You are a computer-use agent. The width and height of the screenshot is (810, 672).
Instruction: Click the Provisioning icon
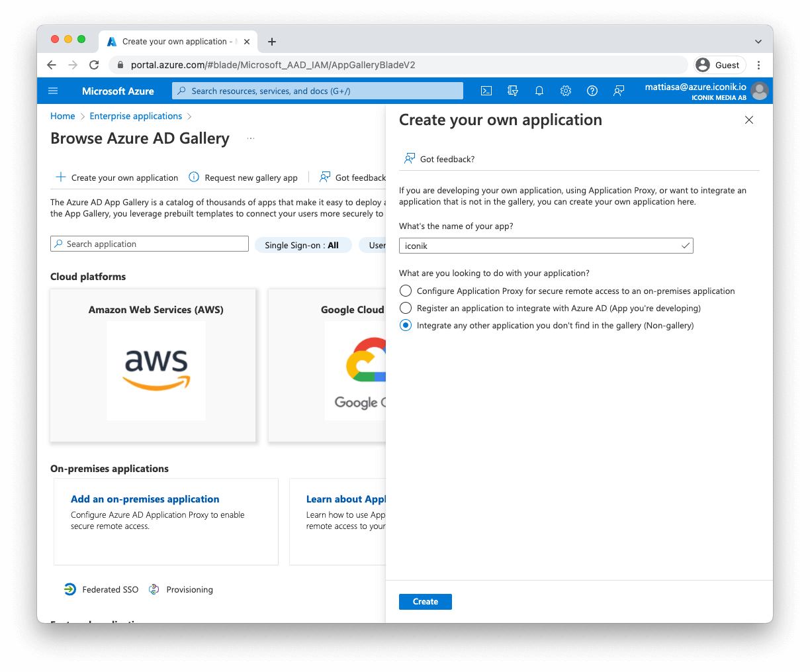pyautogui.click(x=154, y=589)
